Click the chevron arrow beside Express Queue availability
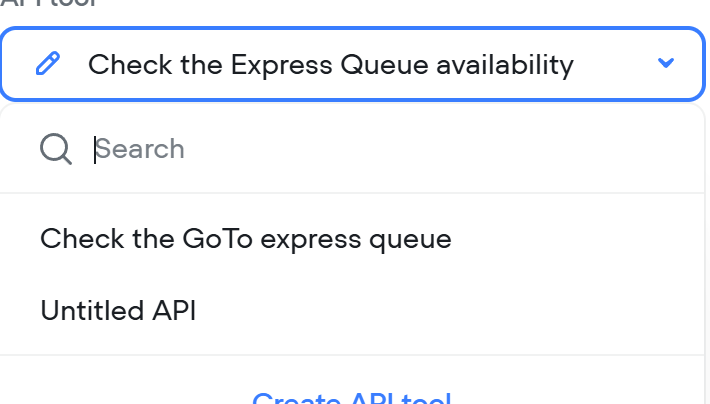 pos(666,63)
